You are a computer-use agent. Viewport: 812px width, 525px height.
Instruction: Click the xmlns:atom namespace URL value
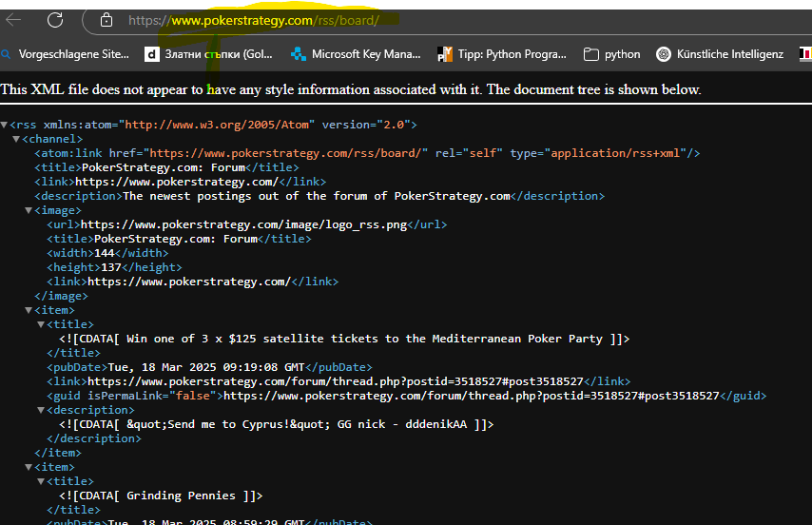point(217,125)
